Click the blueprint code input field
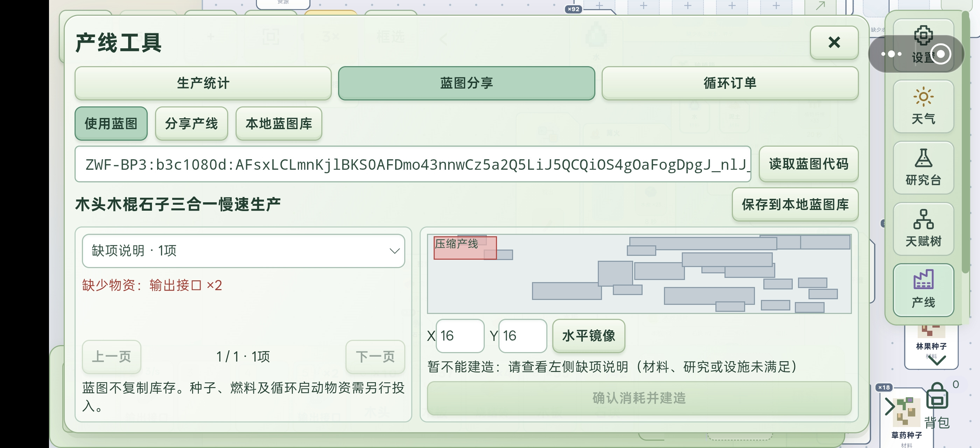The image size is (980, 448). pyautogui.click(x=413, y=164)
